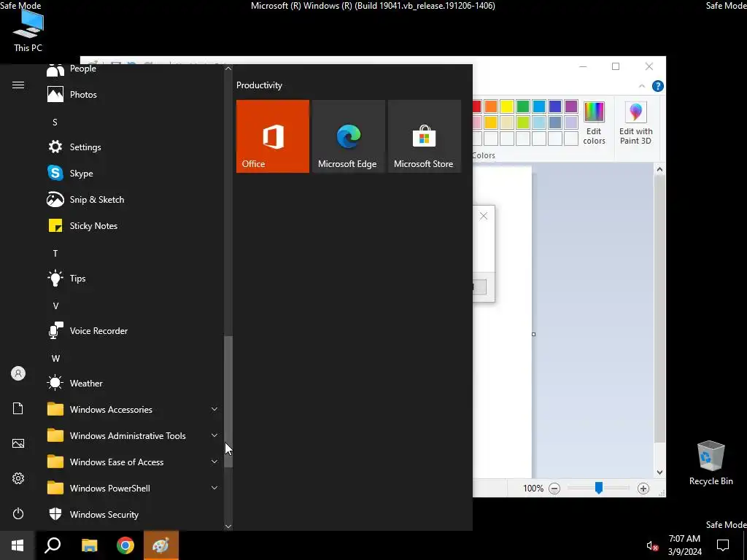Click the app list scroll down arrow
This screenshot has width=747, height=560.
pyautogui.click(x=228, y=526)
